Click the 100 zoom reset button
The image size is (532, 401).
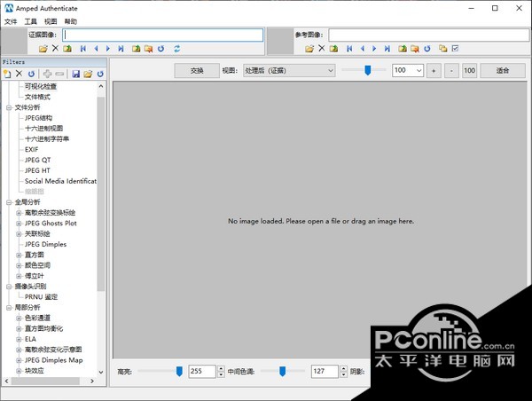click(x=470, y=71)
